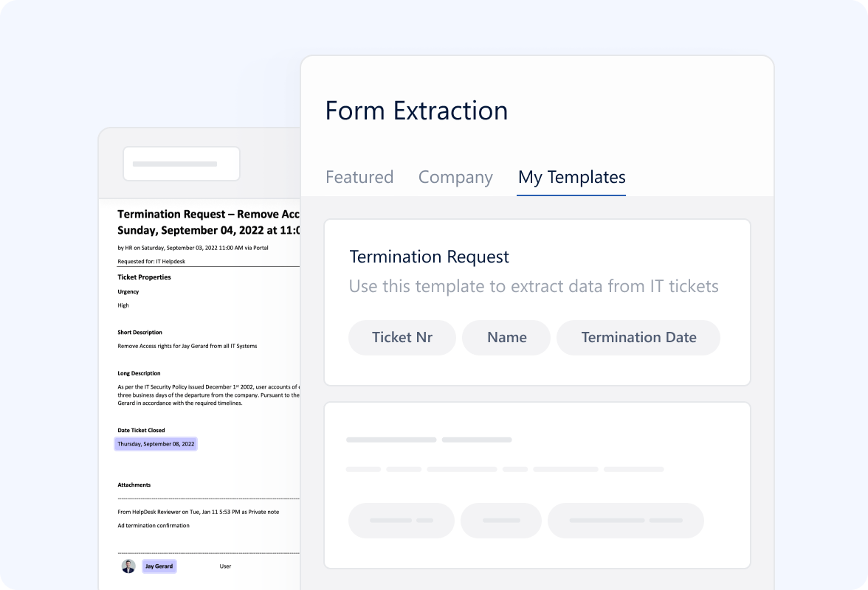Viewport: 868px width, 590px height.
Task: Click the Ticket Nr field chip
Action: [x=402, y=338]
